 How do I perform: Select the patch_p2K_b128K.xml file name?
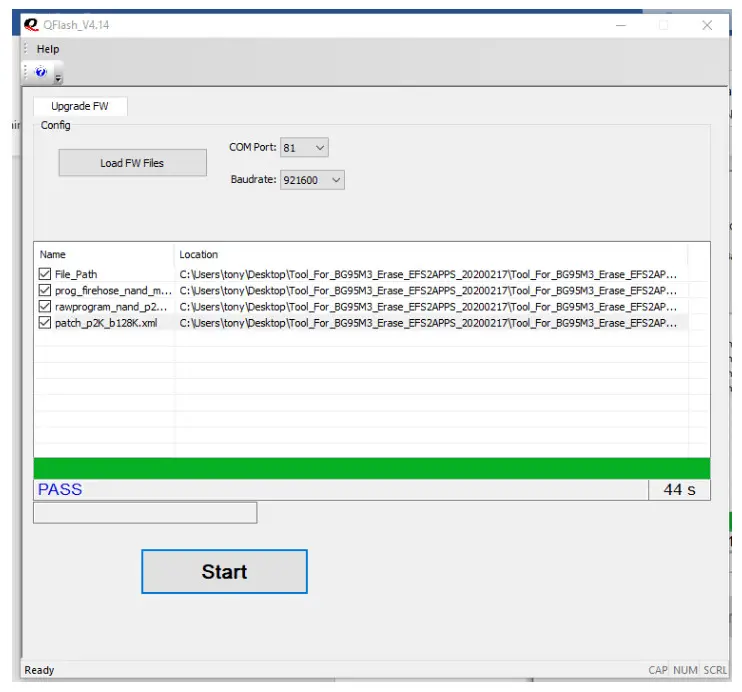click(x=106, y=323)
